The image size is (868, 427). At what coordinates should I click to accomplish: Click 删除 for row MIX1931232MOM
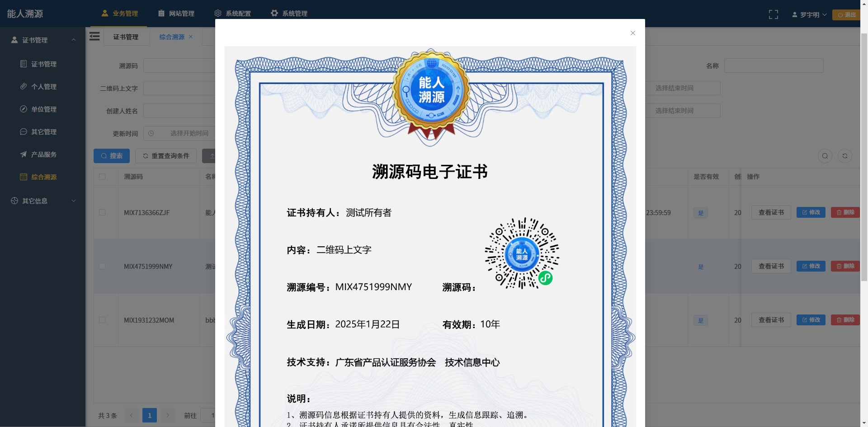click(845, 320)
